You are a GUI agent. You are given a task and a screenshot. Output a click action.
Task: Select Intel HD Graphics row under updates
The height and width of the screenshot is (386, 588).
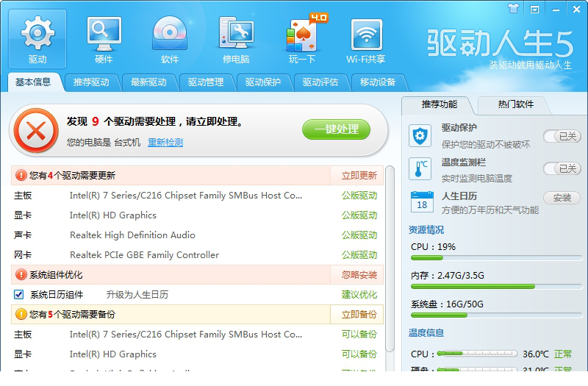coord(197,215)
